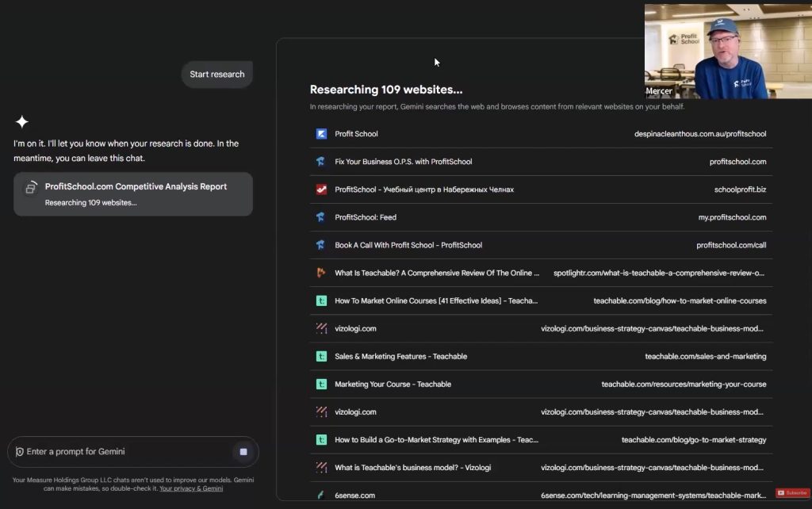This screenshot has width=812, height=509.
Task: Click the favicon beside 'How to Build a Go-to-Market Strategy'
Action: click(322, 439)
